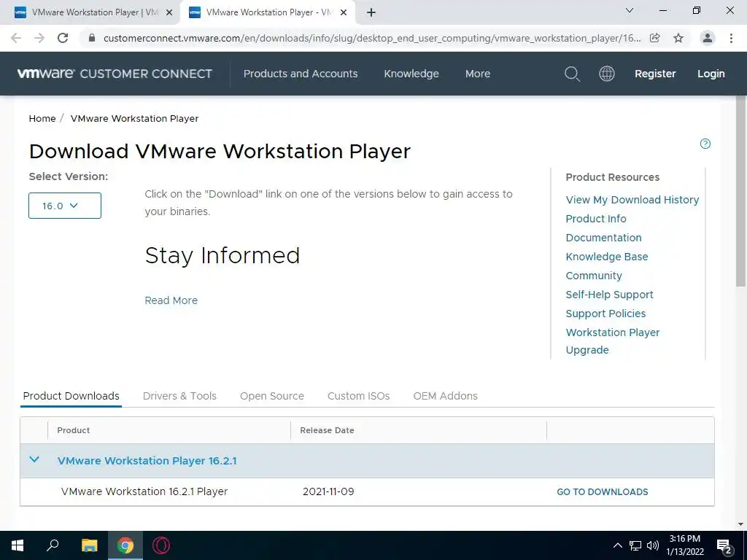
Task: Click the browser back arrow
Action: pos(16,38)
